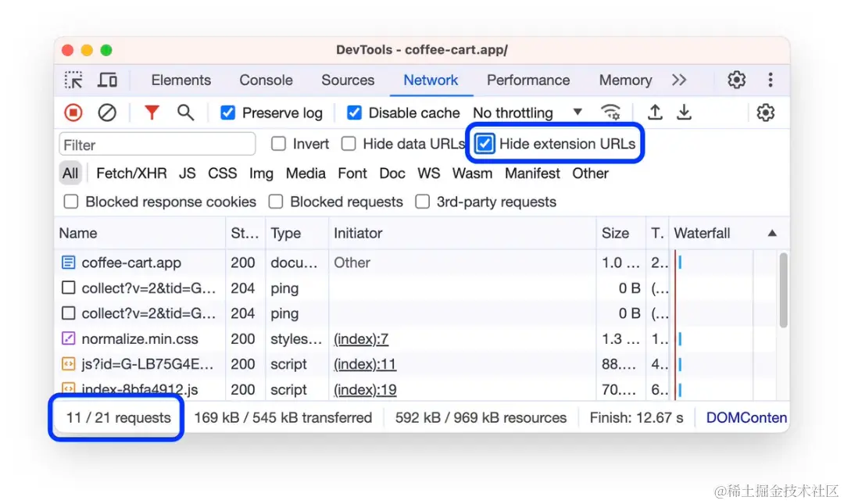Enable Hide data URLs checkbox

(349, 144)
